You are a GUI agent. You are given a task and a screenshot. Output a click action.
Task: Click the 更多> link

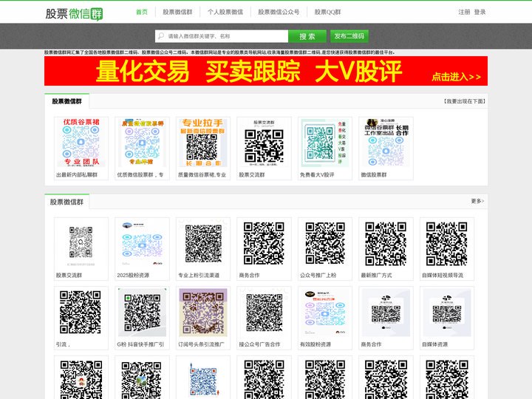click(477, 201)
